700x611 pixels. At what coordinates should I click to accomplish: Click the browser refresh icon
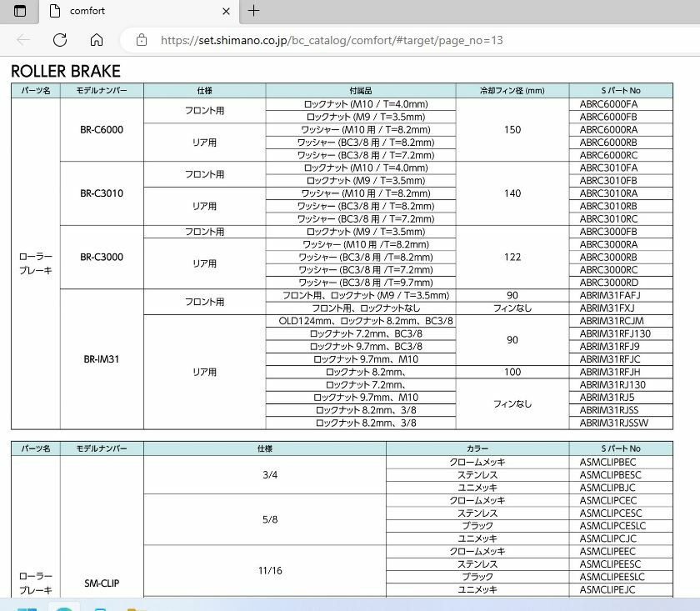pyautogui.click(x=60, y=40)
